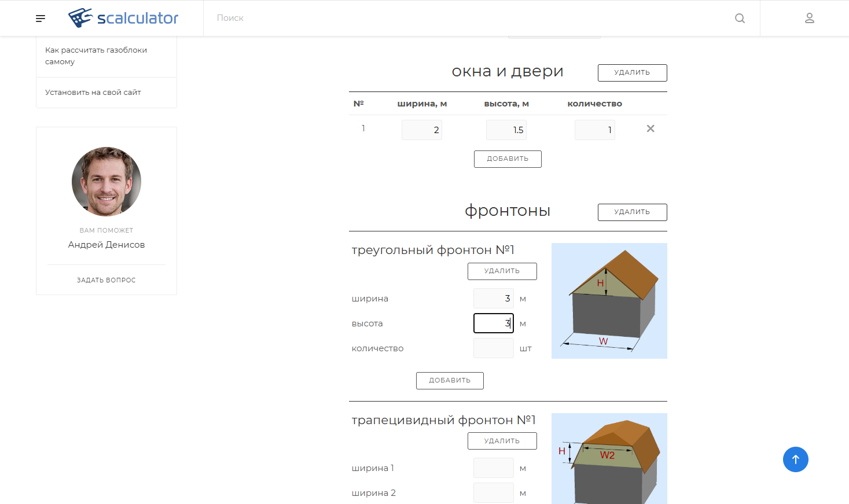Click the Поиск search field

point(463,19)
